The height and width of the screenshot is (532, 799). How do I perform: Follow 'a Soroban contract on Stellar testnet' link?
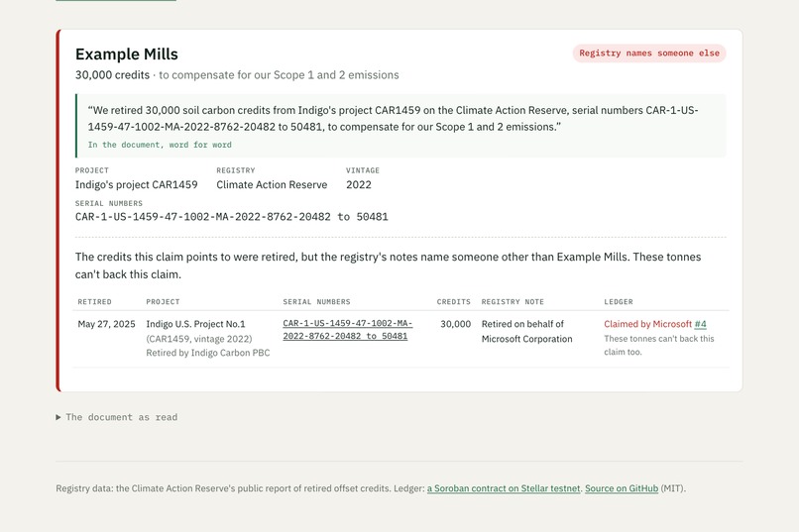(x=504, y=488)
